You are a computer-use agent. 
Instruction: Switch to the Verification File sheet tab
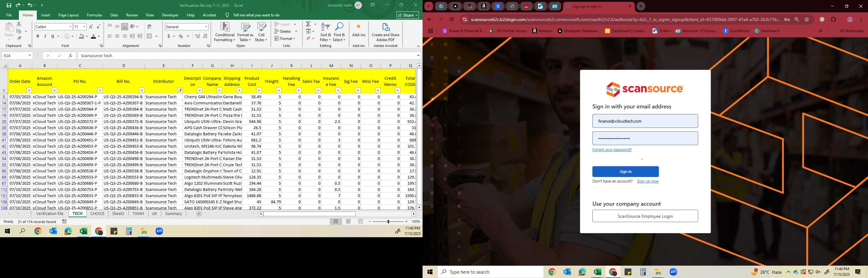50,214
